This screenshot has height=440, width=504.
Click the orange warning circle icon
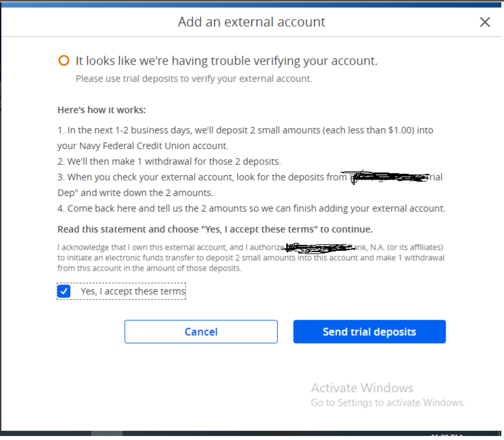[64, 61]
